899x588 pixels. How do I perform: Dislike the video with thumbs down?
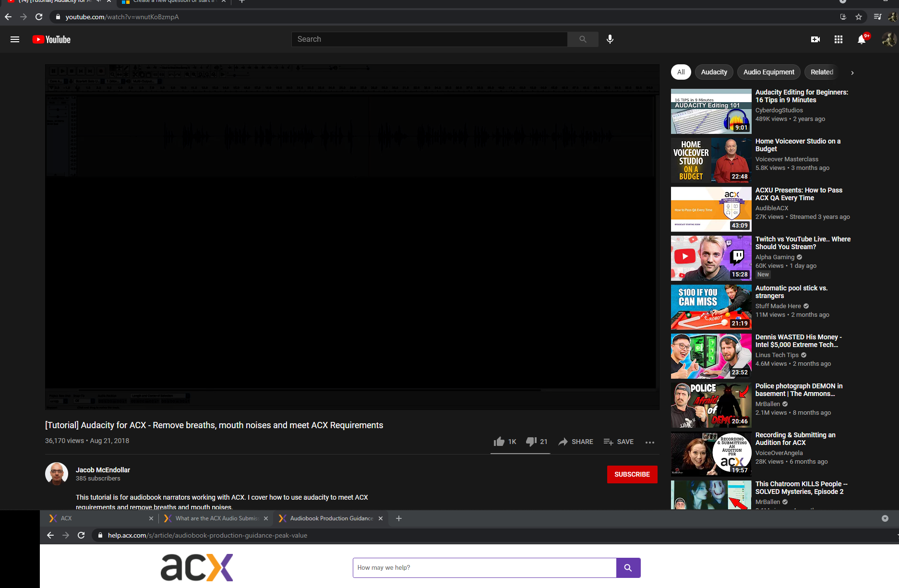(537, 442)
